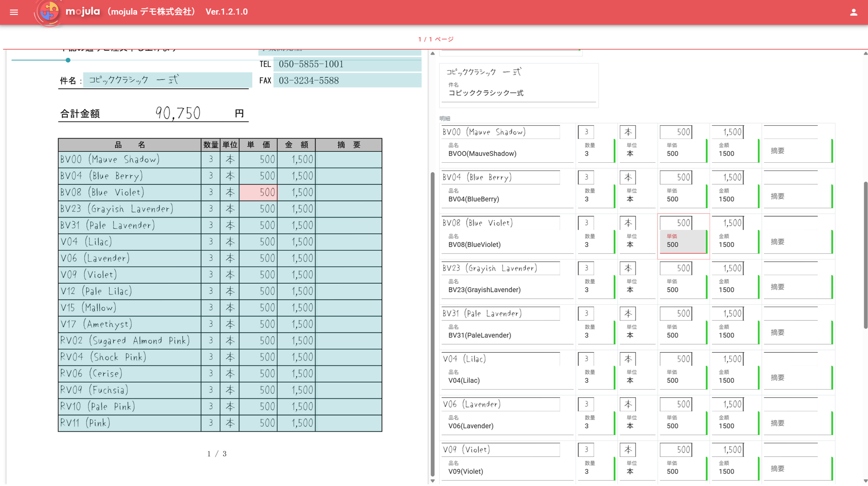Click the document pane vertical scrollbar thumb
The image size is (868, 486).
[x=433, y=324]
